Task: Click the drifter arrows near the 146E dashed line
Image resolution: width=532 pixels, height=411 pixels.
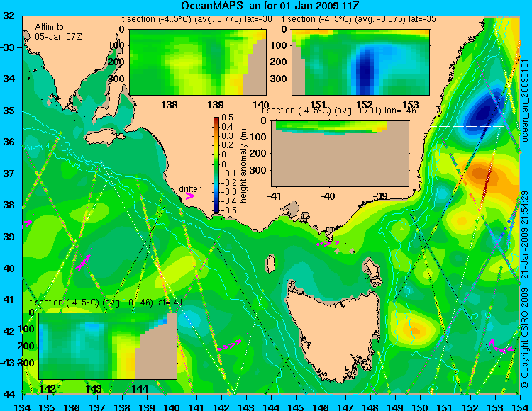Action: [x=328, y=243]
